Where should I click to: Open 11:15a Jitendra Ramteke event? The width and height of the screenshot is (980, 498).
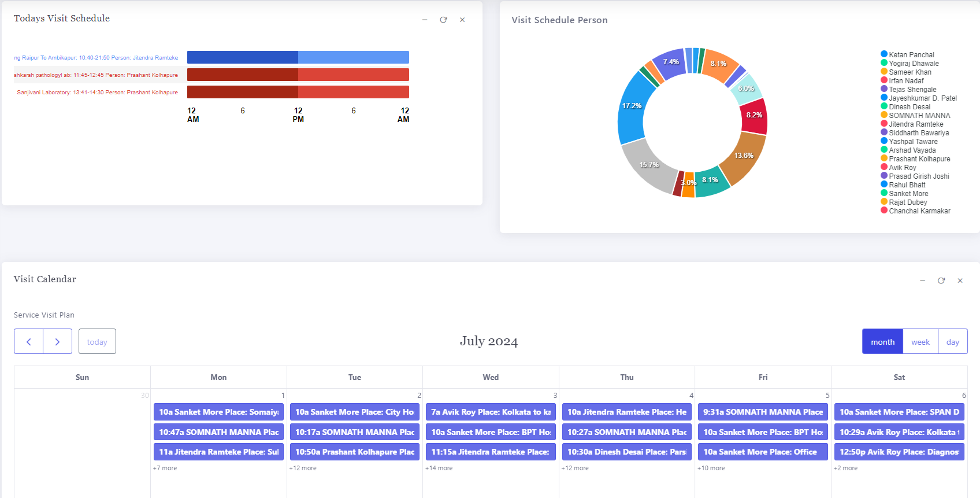pos(491,452)
